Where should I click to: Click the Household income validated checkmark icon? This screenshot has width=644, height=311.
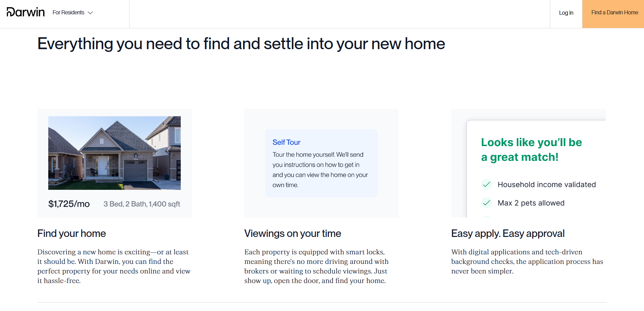[486, 185]
